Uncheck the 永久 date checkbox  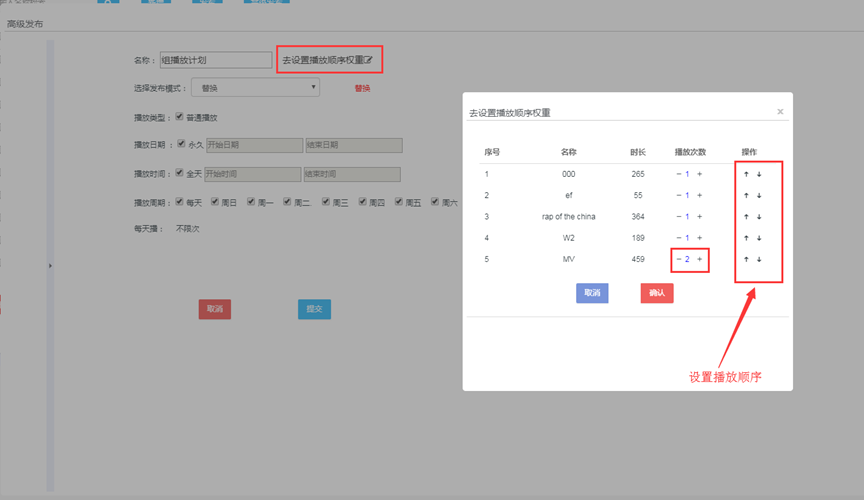(x=179, y=144)
